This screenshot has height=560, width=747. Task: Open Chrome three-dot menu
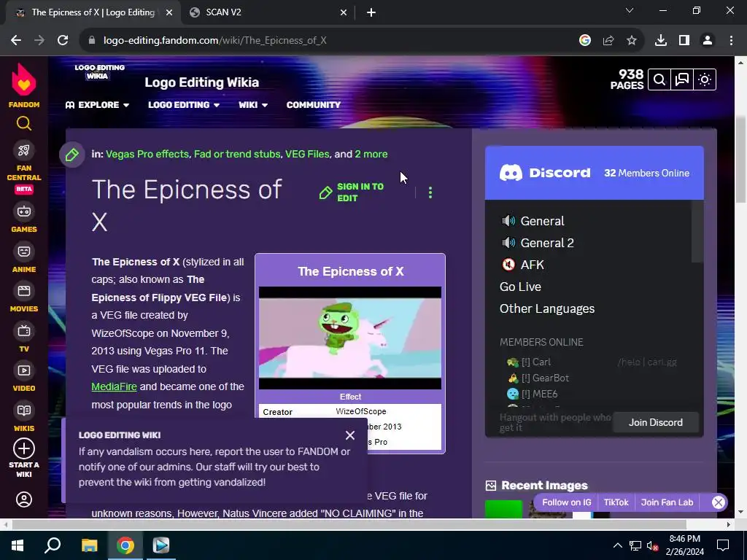[731, 41]
